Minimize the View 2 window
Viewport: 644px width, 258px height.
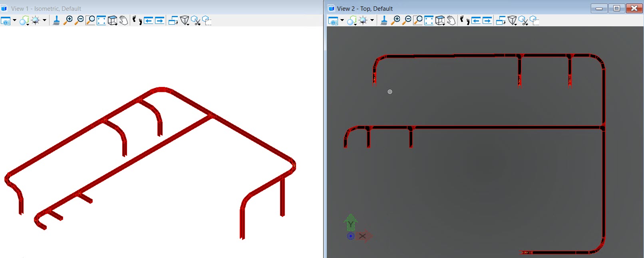599,8
